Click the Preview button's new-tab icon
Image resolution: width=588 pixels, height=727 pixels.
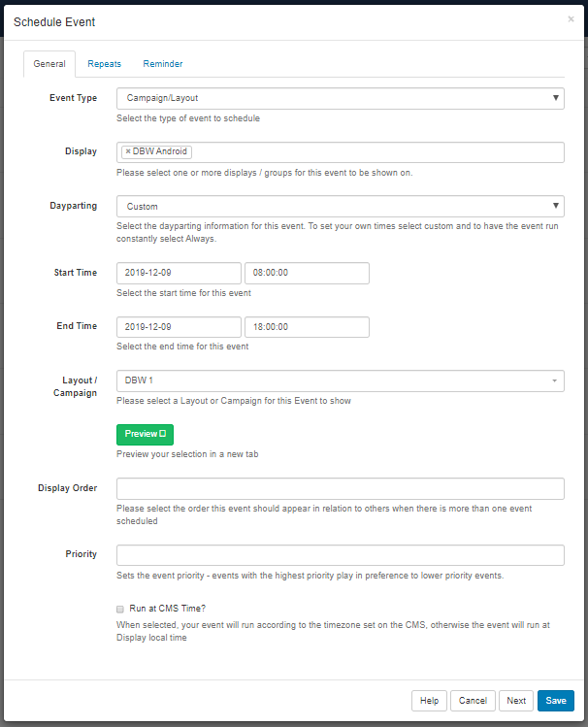click(163, 434)
